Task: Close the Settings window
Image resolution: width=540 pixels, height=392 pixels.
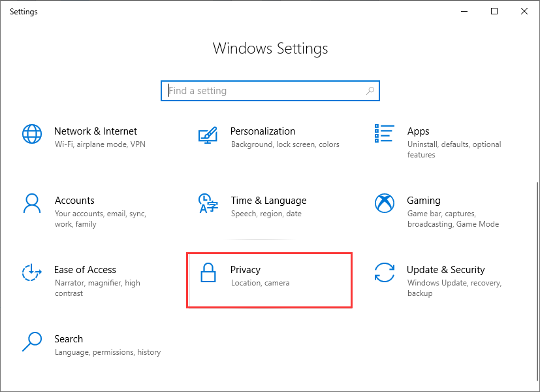Action: (524, 11)
